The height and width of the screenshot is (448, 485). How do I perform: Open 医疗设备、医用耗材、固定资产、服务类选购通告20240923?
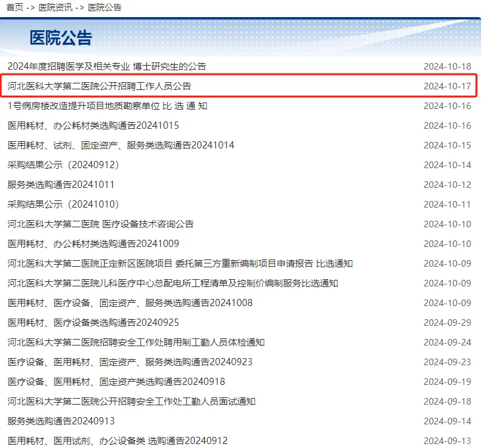130,362
